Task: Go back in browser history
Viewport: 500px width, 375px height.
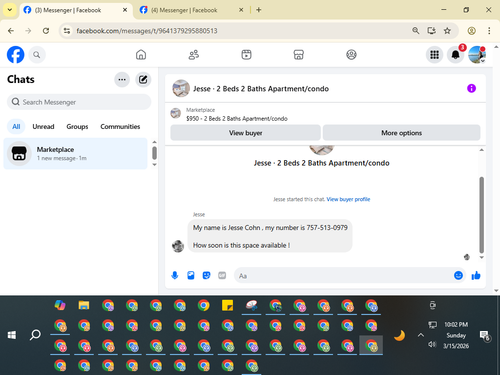Action: pyautogui.click(x=11, y=31)
